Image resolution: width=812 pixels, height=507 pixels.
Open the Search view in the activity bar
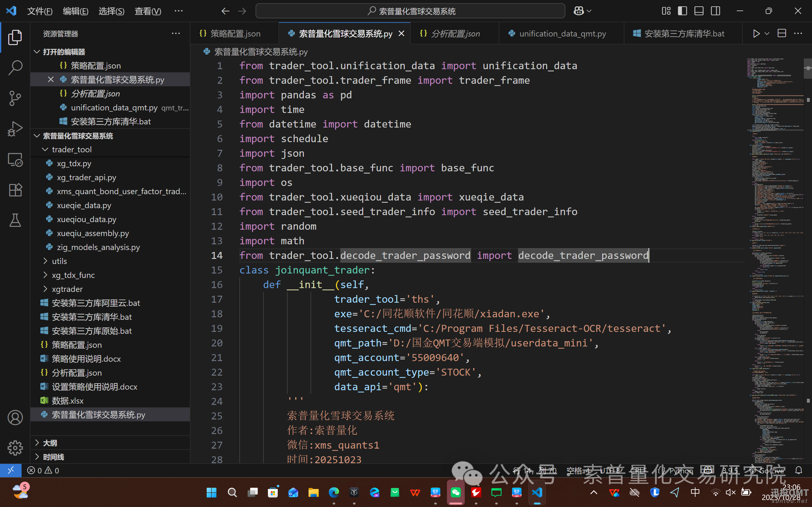coord(15,67)
